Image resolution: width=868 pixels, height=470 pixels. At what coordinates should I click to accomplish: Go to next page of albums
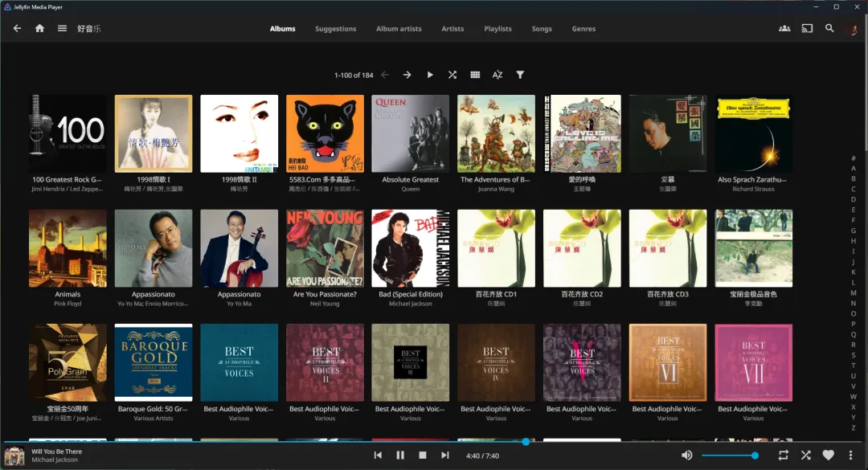(x=407, y=75)
